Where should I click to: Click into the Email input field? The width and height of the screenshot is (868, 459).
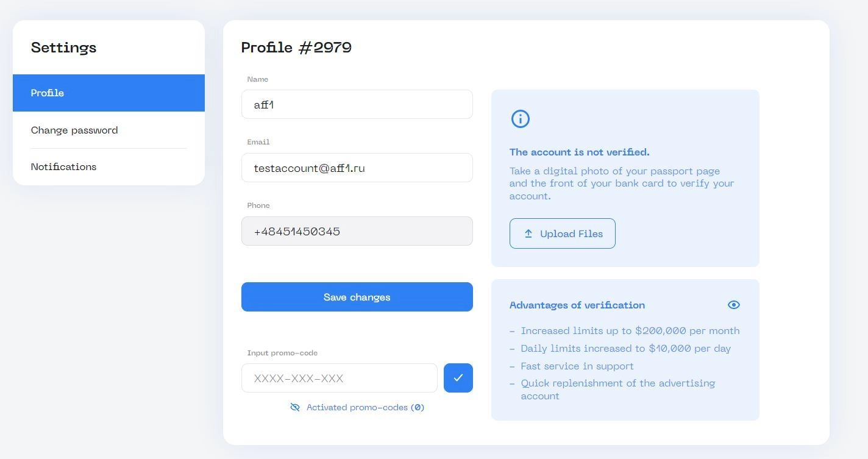(x=357, y=168)
